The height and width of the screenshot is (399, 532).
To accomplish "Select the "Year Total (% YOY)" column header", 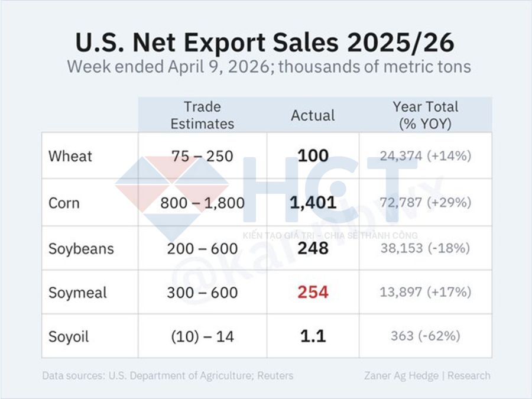I will point(425,115).
